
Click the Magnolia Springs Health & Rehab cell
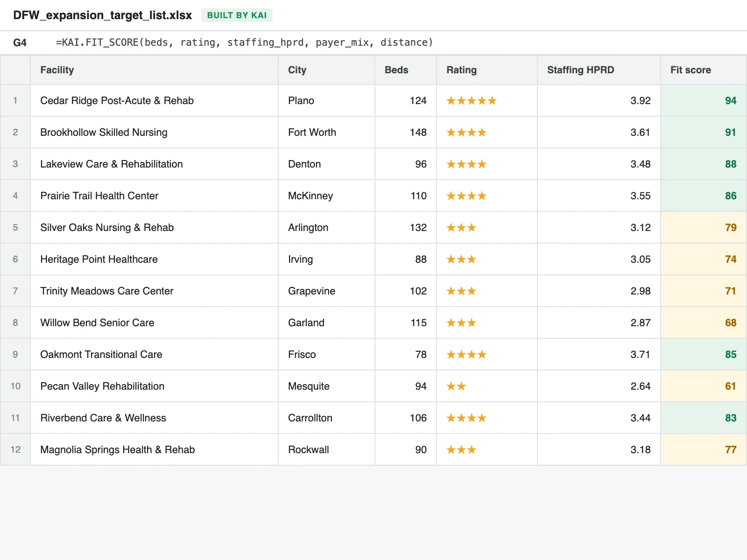point(154,449)
